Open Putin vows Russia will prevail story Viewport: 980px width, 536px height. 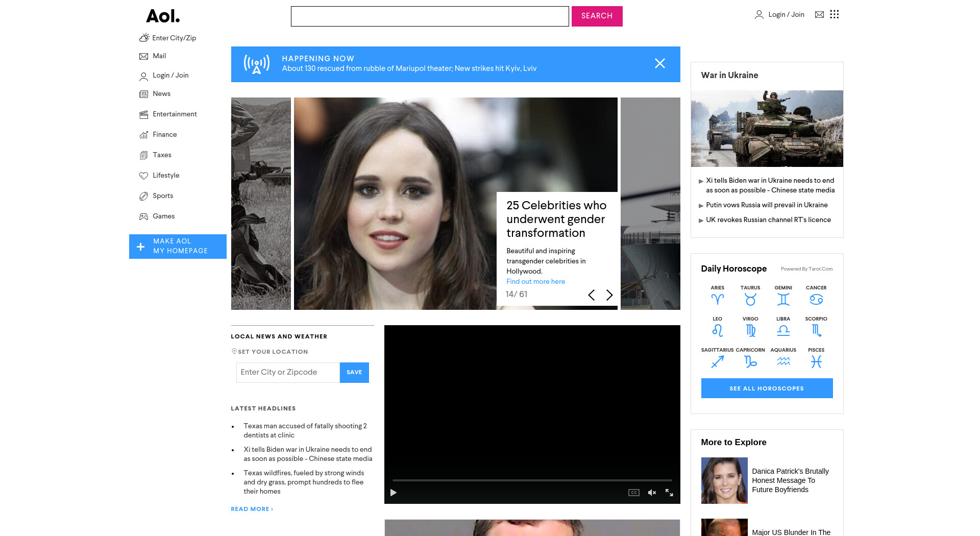(x=767, y=205)
